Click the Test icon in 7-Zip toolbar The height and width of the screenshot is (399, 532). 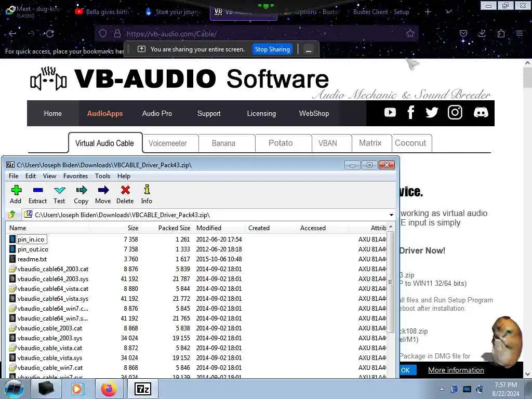point(59,194)
